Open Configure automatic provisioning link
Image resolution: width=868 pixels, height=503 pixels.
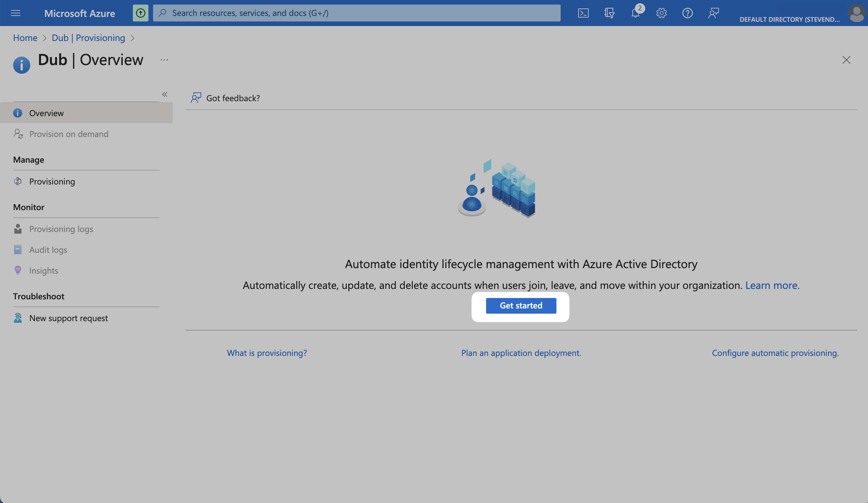tap(775, 352)
